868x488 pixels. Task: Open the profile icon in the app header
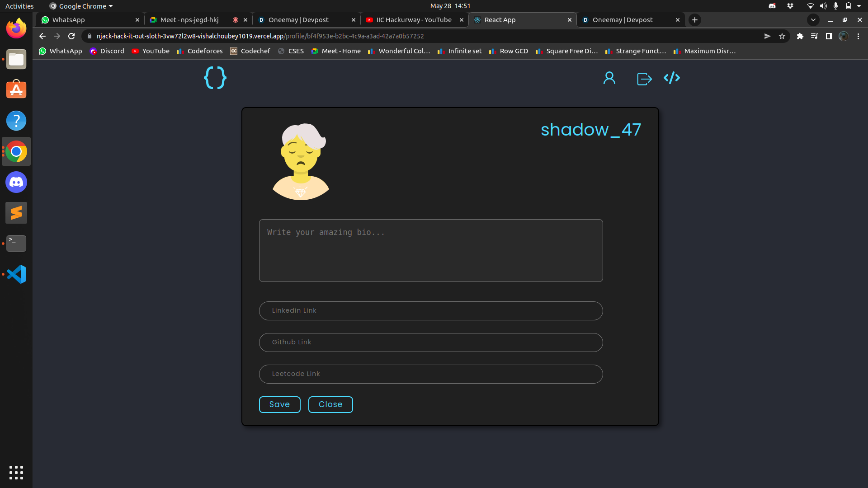(609, 78)
